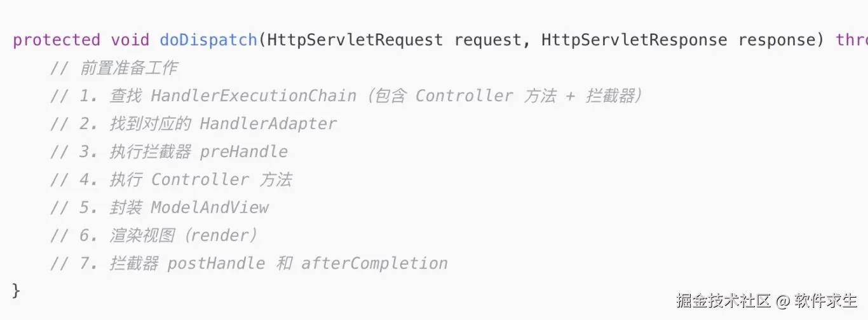
Task: Click the "前置准备工作" comment line
Action: pyautogui.click(x=128, y=68)
